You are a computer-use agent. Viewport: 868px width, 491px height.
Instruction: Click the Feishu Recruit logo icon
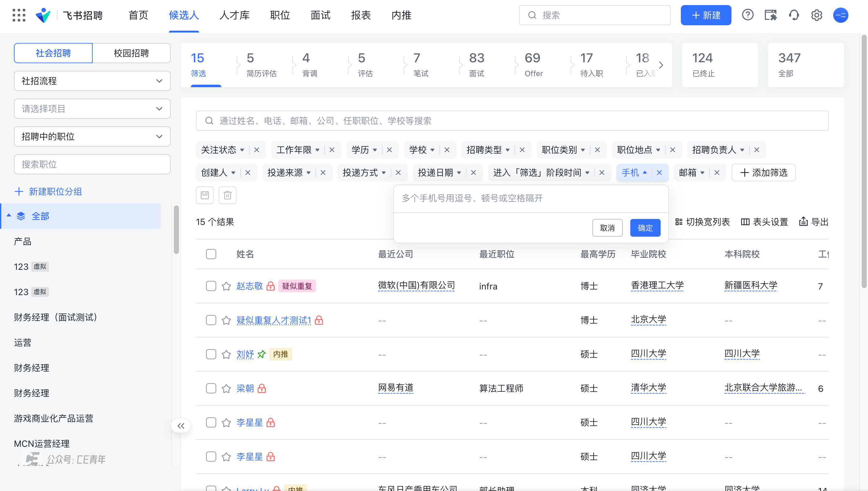pos(43,15)
